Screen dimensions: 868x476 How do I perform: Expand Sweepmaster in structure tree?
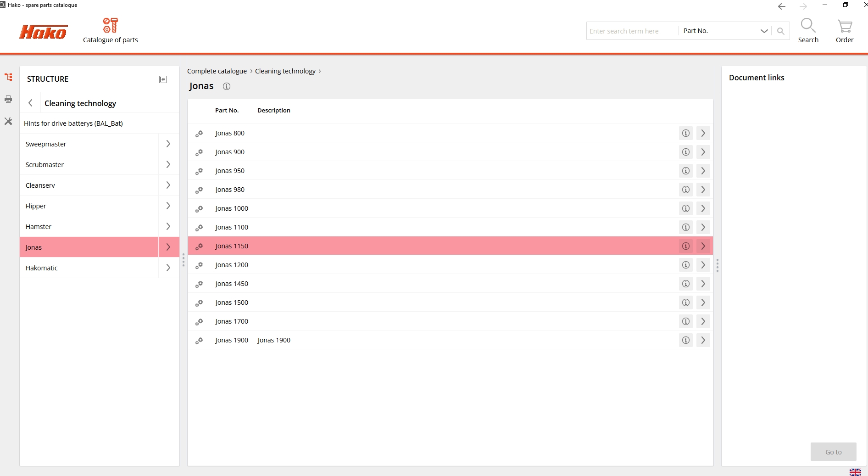(x=168, y=144)
